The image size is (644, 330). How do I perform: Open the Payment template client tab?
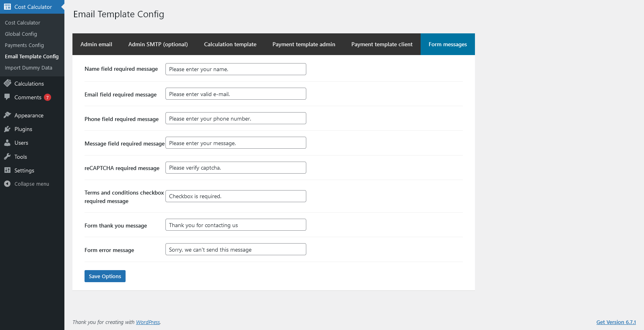382,44
